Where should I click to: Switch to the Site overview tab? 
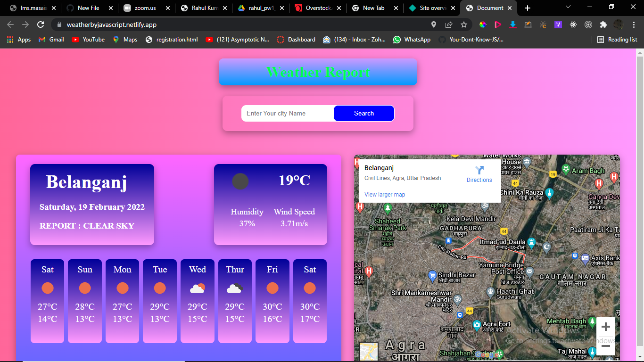point(433,8)
